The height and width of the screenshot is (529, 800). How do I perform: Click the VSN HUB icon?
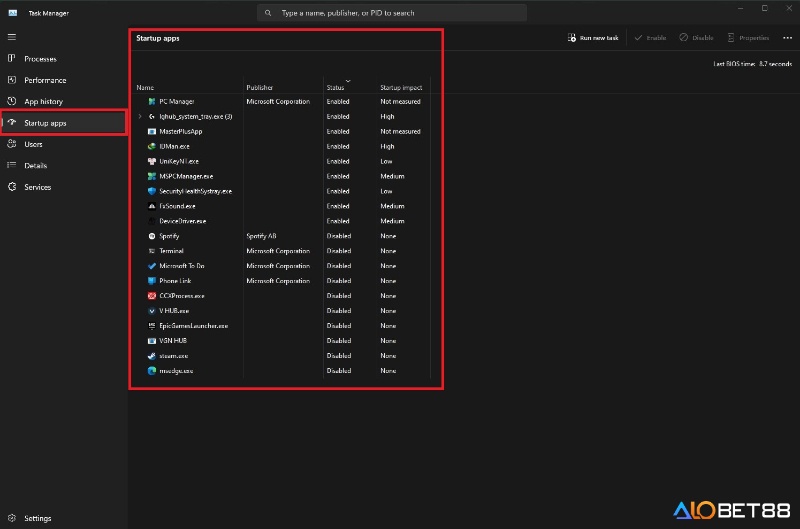152,341
